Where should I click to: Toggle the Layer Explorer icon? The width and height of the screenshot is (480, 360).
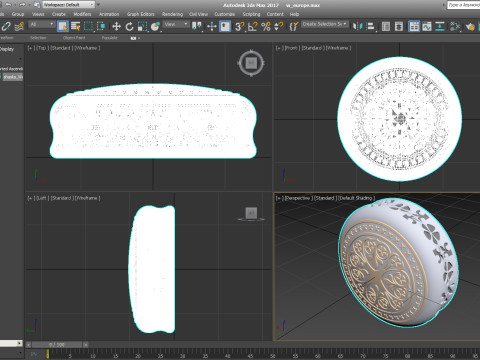[x=399, y=26]
